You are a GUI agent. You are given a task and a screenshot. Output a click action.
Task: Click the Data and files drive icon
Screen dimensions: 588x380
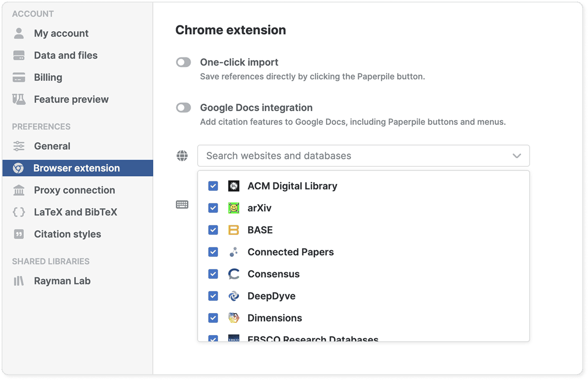click(19, 55)
